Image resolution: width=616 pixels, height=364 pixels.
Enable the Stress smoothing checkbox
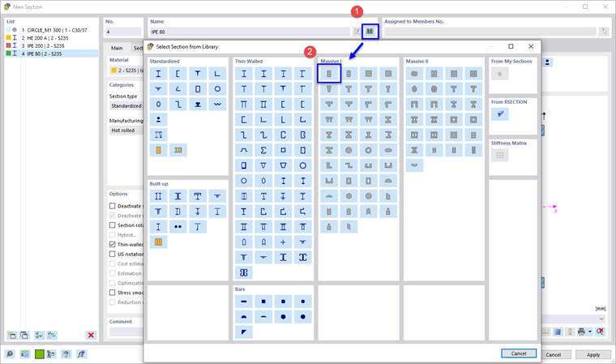[113, 293]
